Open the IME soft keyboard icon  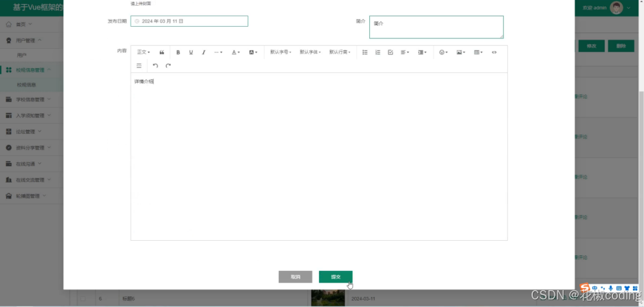pos(618,288)
